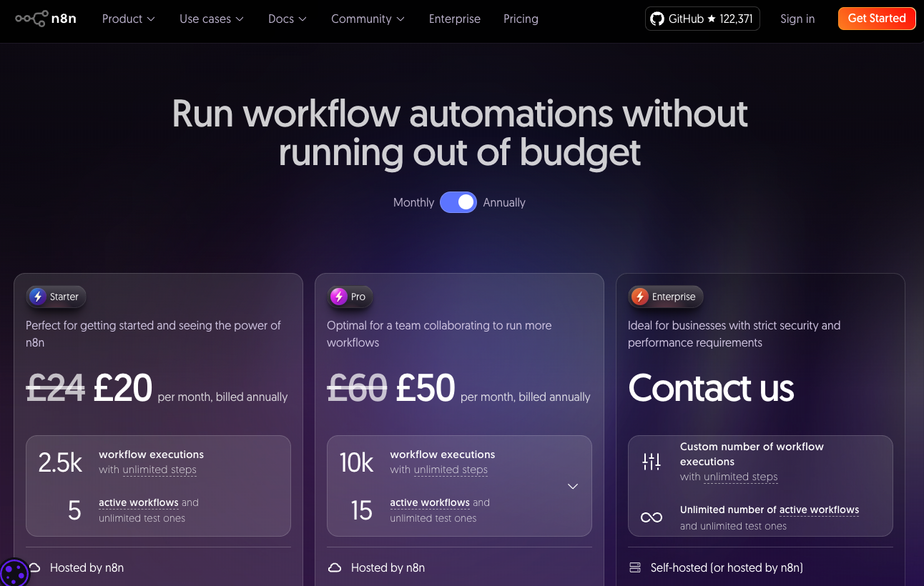Viewport: 924px width, 586px height.
Task: Click the 2.5k workflow executions figure
Action: 60,463
